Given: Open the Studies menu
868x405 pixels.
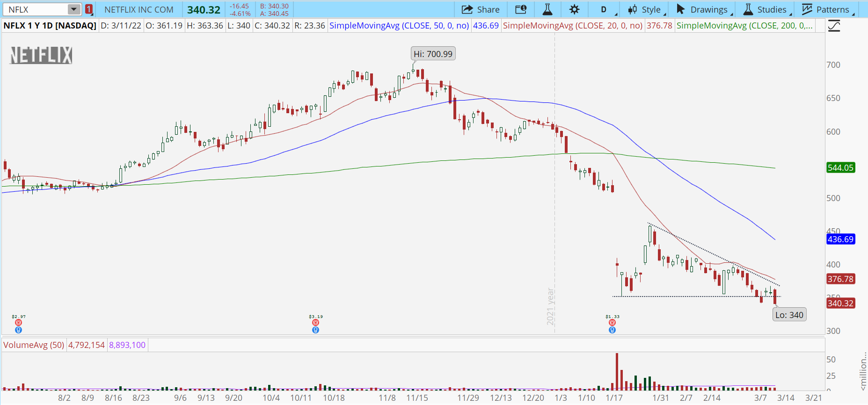Looking at the screenshot, I should (x=767, y=9).
